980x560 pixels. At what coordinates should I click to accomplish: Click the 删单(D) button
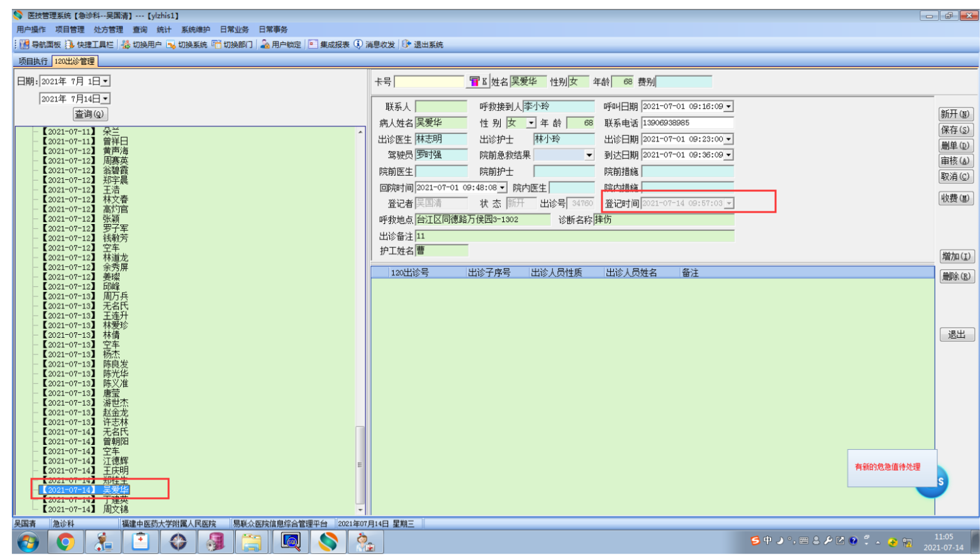click(x=955, y=145)
